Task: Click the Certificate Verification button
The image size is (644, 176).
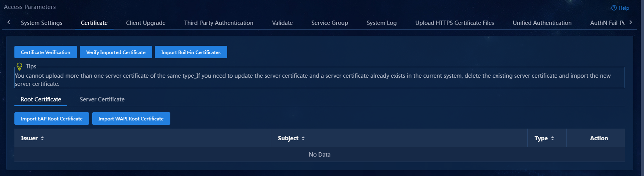Action: tap(45, 52)
